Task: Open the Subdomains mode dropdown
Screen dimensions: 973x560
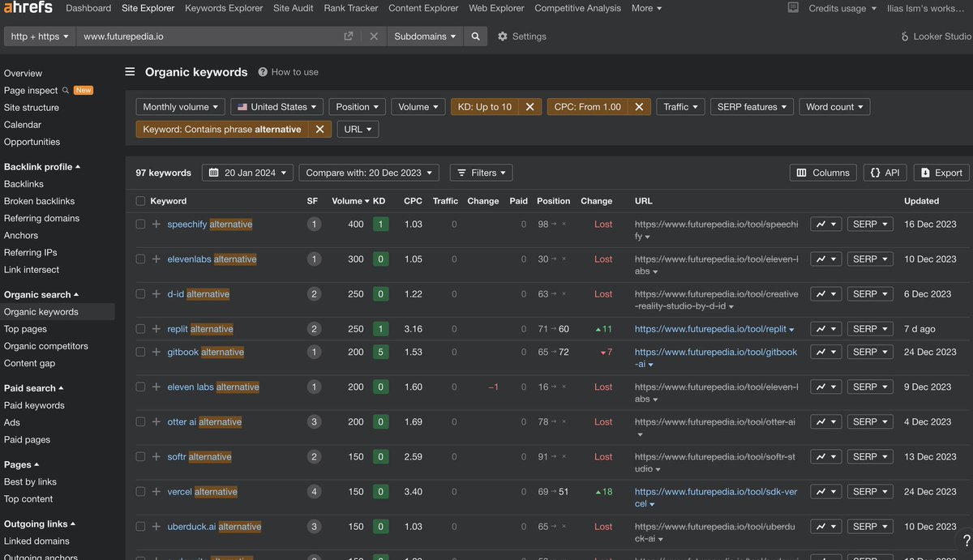Action: (x=425, y=36)
